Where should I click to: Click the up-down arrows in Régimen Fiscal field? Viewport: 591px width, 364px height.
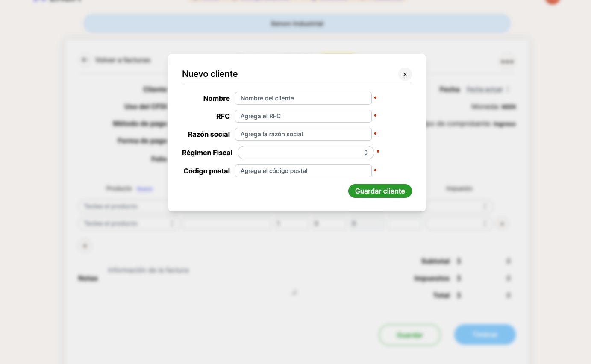coord(366,153)
